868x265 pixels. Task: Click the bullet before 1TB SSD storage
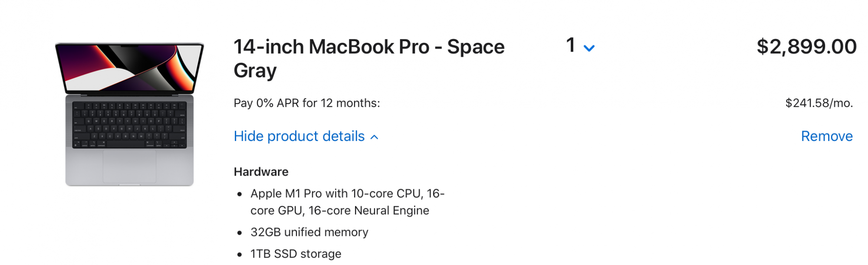point(240,255)
